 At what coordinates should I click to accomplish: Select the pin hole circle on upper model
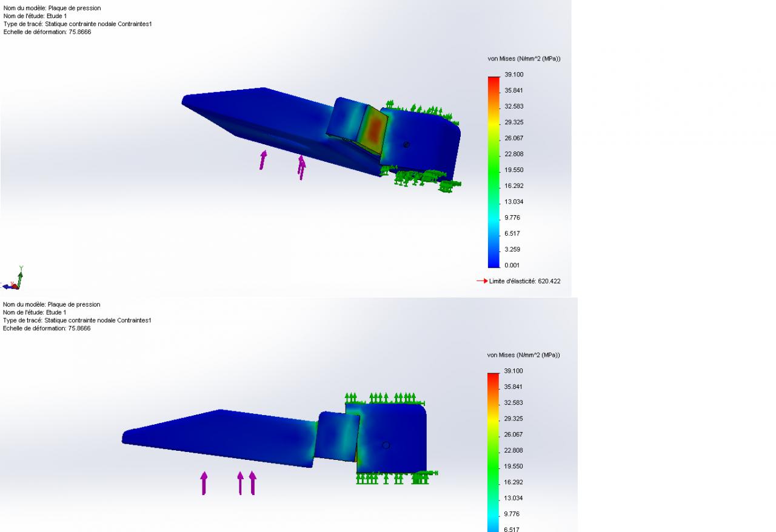[x=406, y=145]
